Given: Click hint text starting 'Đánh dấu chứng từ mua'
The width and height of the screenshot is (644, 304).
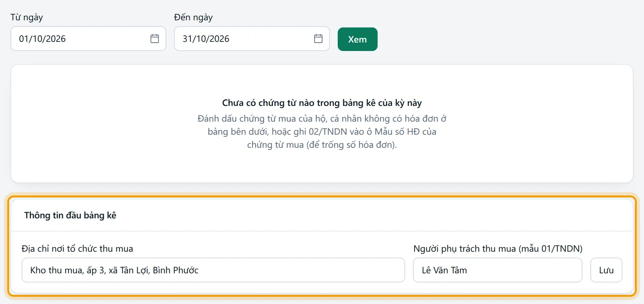Looking at the screenshot, I should (x=322, y=131).
